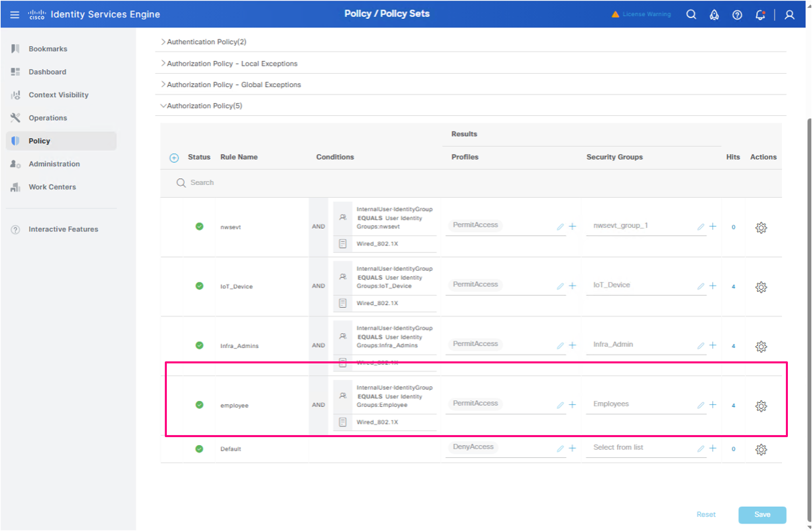
Task: Edit security group pencil for Infra_Admin
Action: click(701, 346)
